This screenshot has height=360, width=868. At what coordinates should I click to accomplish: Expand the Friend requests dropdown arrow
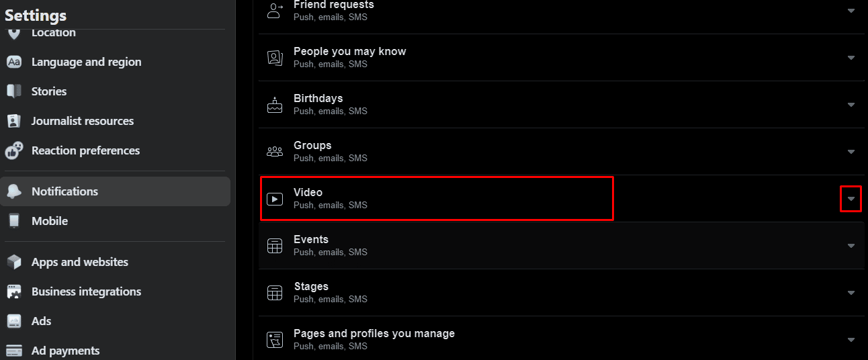[851, 11]
